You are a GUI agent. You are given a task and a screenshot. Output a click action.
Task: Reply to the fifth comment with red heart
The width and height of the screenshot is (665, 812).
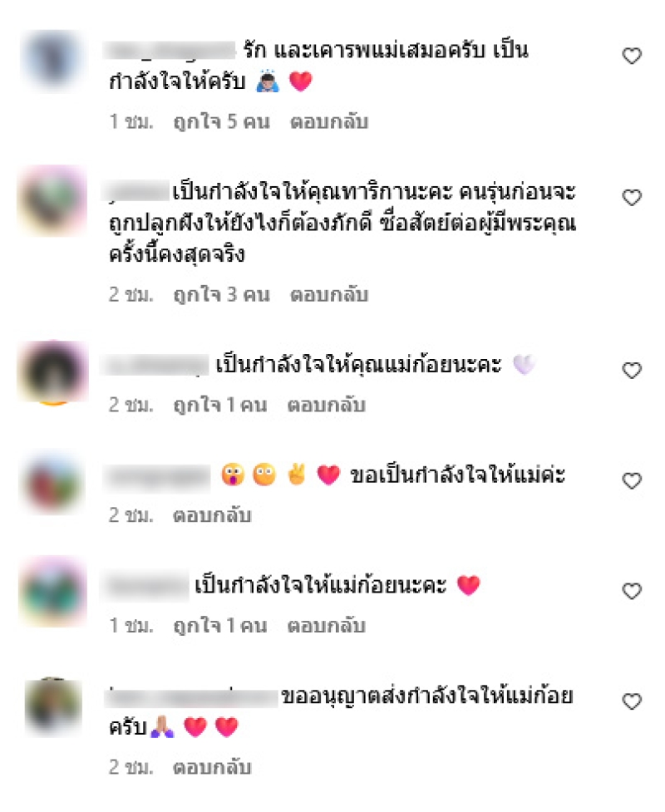[327, 626]
